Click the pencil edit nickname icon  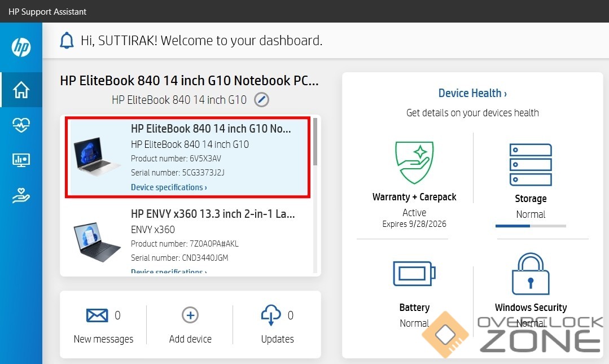click(261, 100)
